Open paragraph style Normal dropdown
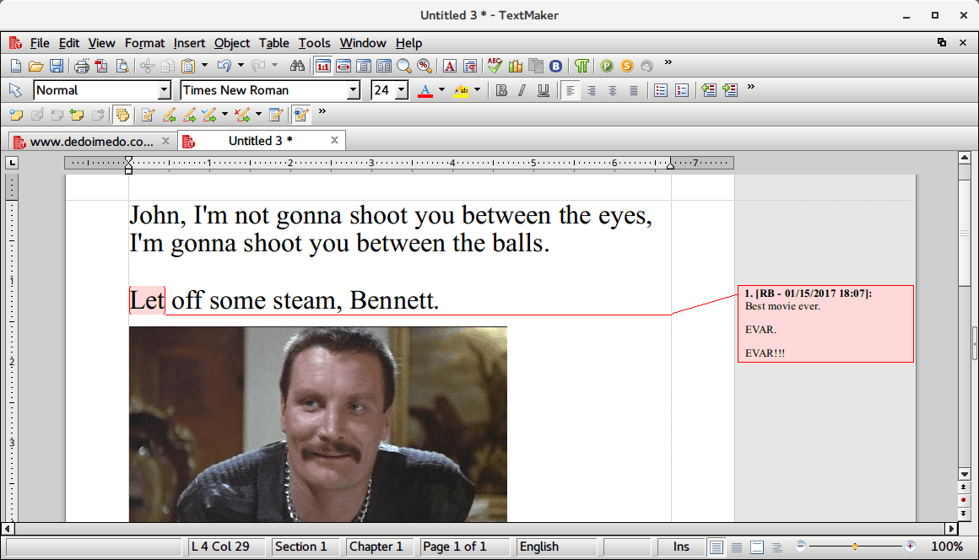Screen dimensions: 979x560 tap(165, 90)
